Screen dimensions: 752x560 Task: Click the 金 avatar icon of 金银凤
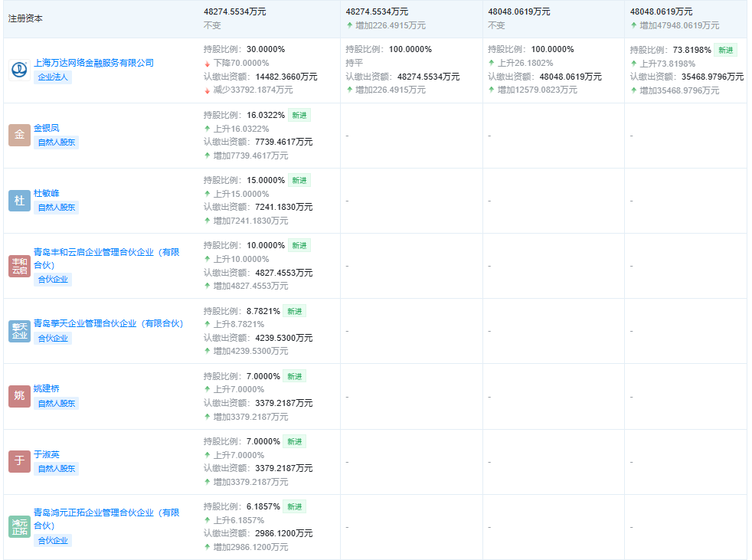(19, 135)
